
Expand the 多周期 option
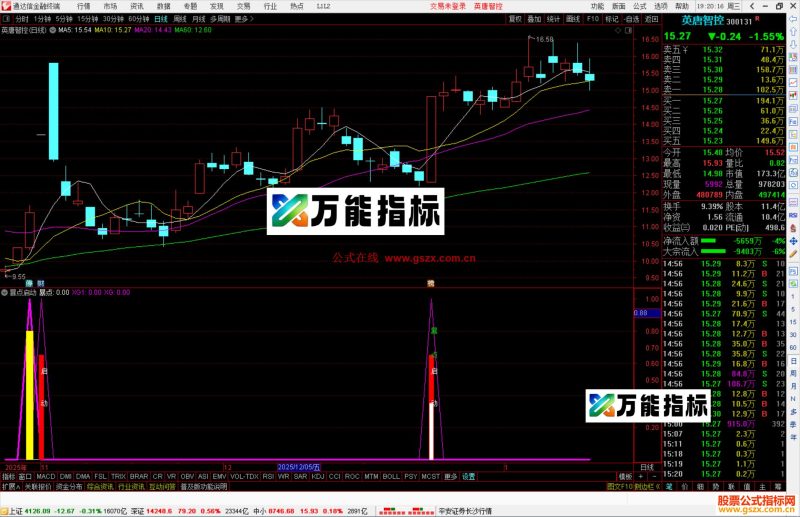pyautogui.click(x=220, y=19)
